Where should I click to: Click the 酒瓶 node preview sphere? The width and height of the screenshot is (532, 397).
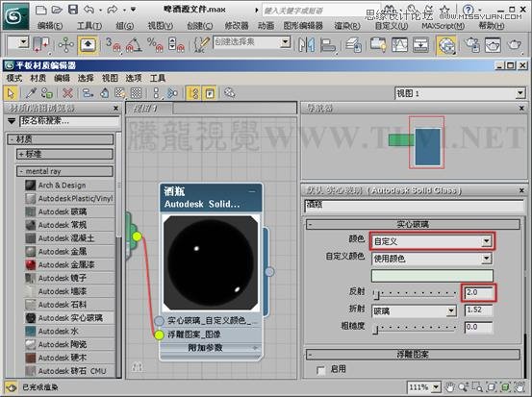coord(211,262)
